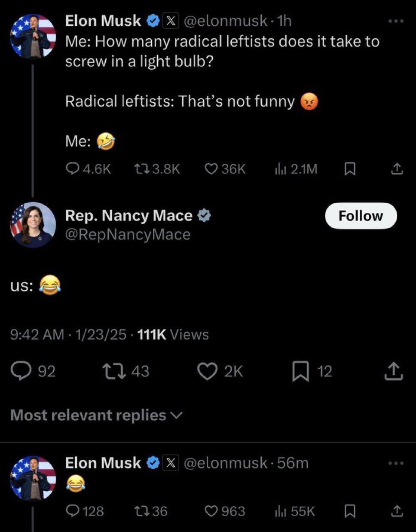Screen dimensions: 416x532
Task: Repost Elon Musk's laughing emoji reply
Action: 140,511
